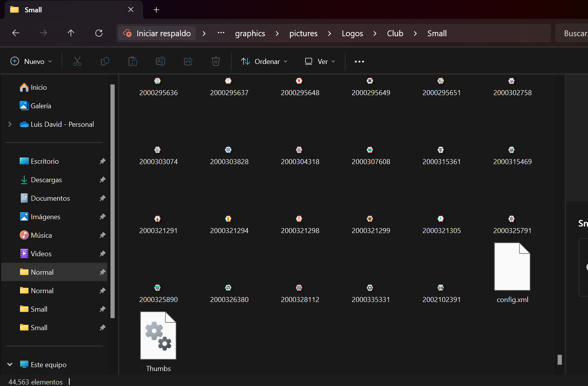Navigate to pictures breadcrumb folder
This screenshot has width=588, height=386.
[303, 34]
